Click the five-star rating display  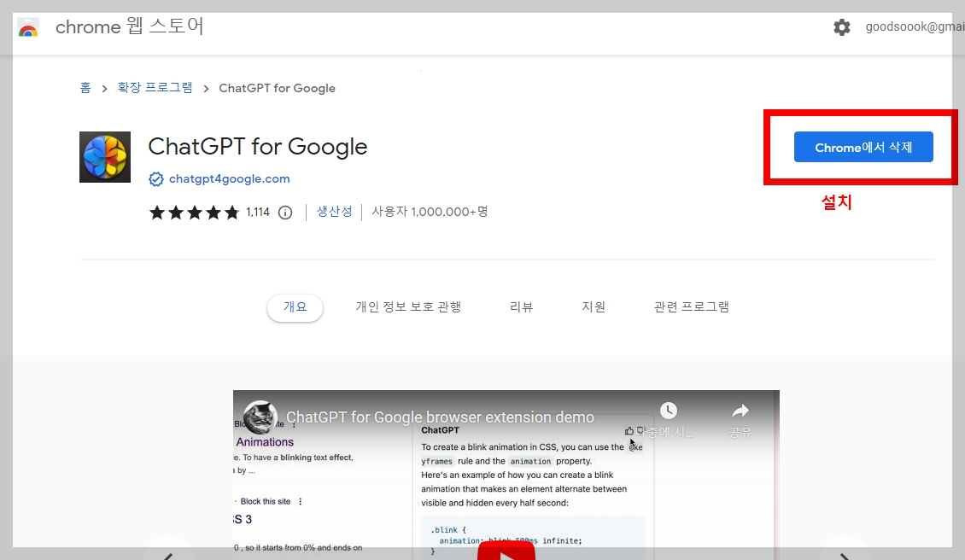194,212
